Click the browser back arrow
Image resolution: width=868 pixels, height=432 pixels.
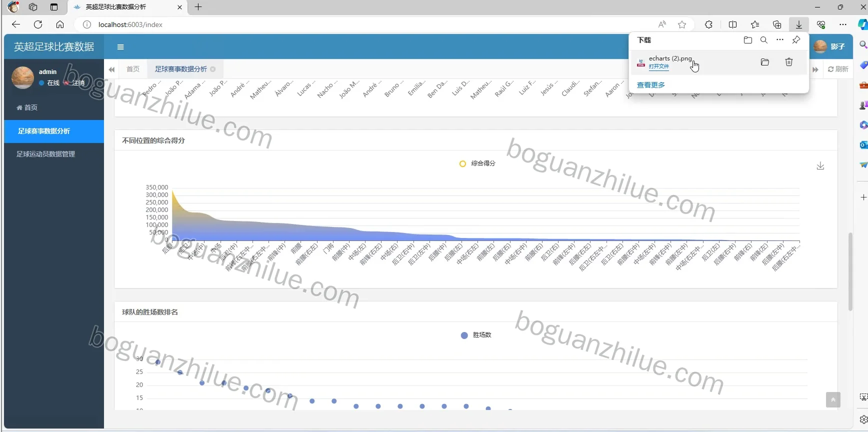16,24
